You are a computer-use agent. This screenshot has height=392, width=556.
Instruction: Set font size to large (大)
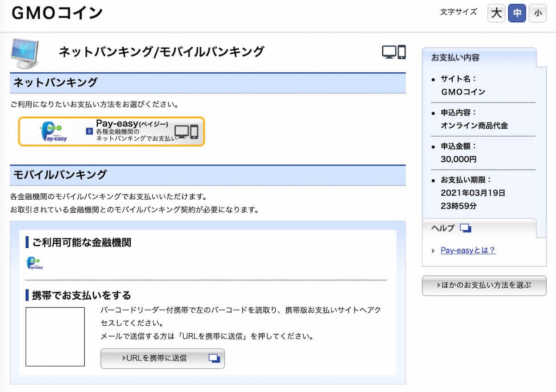click(x=496, y=13)
